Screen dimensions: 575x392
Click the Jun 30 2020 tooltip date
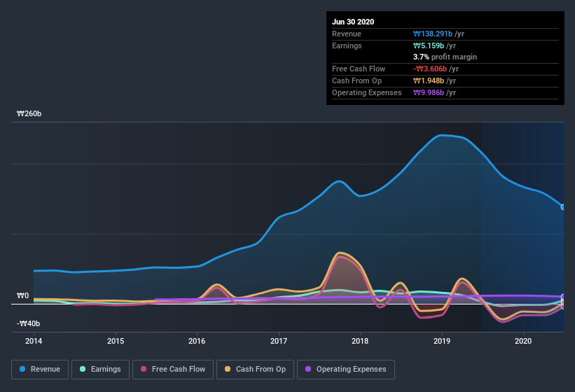pyautogui.click(x=353, y=22)
